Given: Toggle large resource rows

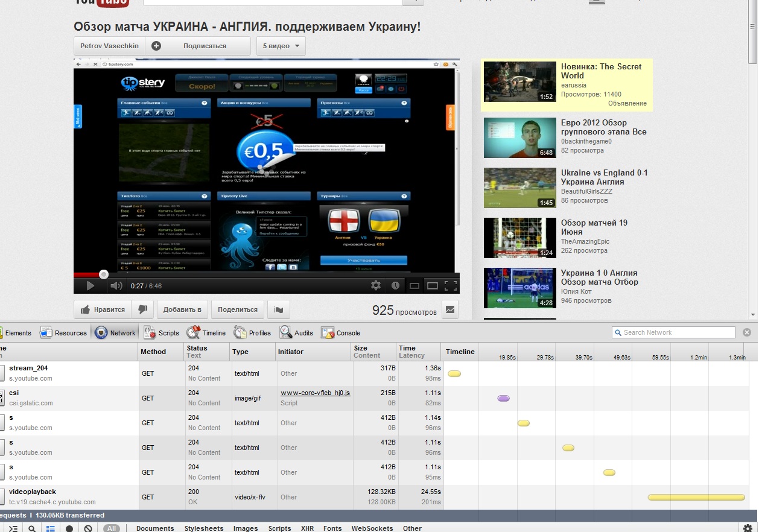Looking at the screenshot, I should (x=51, y=528).
